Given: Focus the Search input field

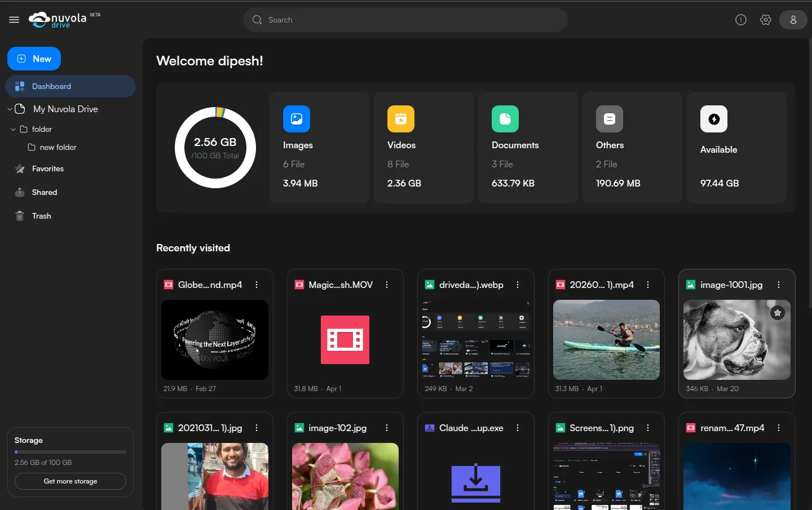Looking at the screenshot, I should tap(405, 20).
